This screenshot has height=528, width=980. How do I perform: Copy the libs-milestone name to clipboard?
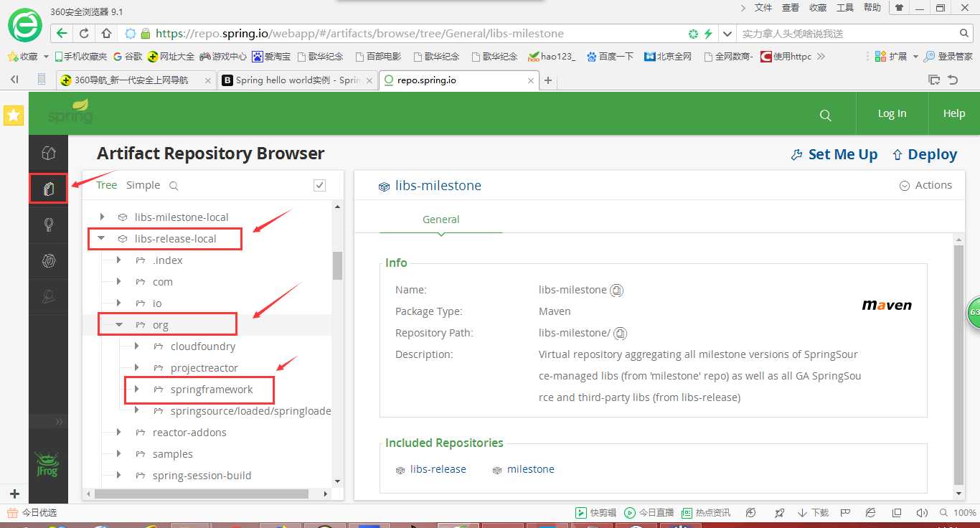[616, 291]
